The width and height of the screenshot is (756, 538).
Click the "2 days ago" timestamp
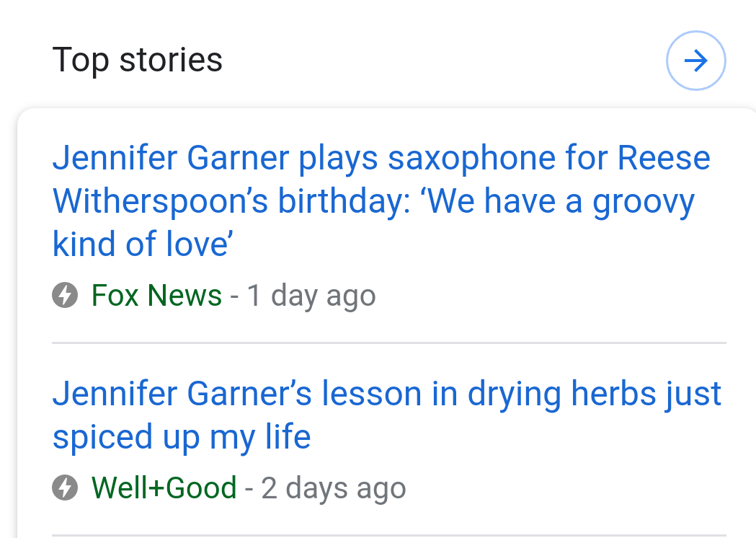click(x=334, y=488)
